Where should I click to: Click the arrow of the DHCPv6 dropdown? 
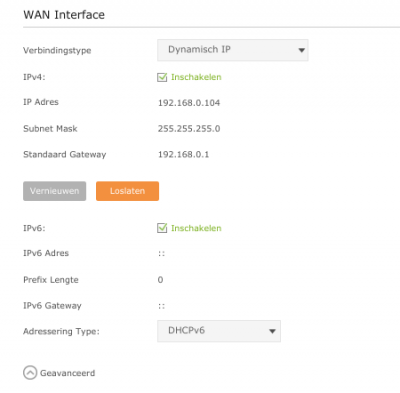(x=272, y=331)
